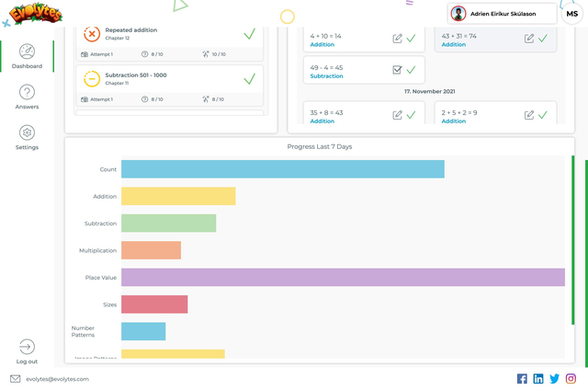Click the 17. November 2021 date heading
This screenshot has width=588, height=390.
(429, 91)
